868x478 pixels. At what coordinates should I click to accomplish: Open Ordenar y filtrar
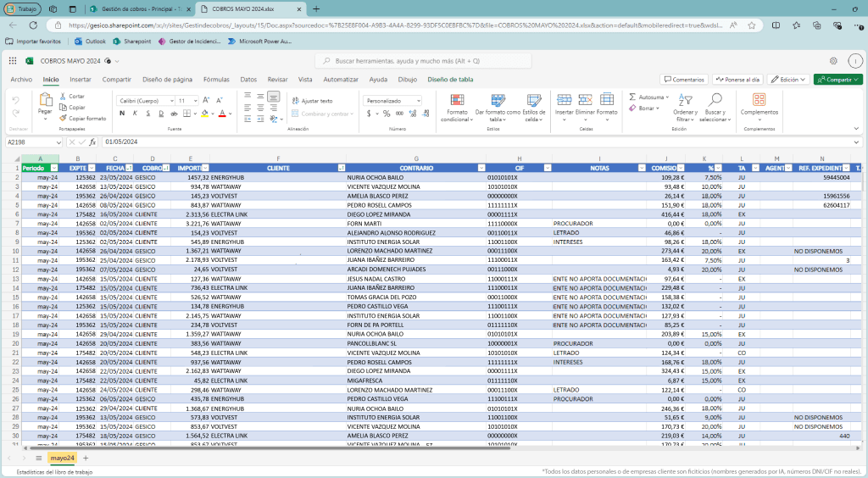point(685,108)
